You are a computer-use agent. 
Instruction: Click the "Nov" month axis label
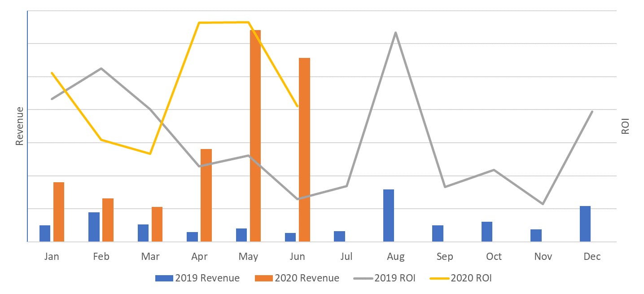543,257
